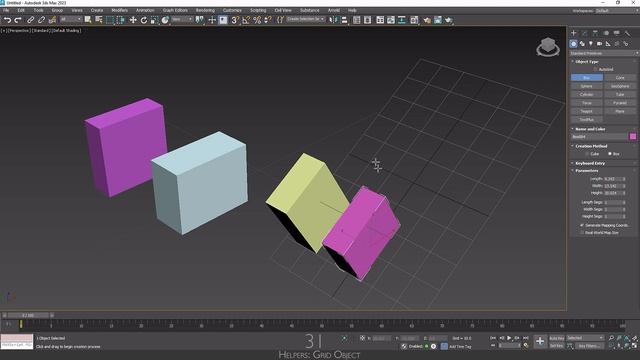Image resolution: width=640 pixels, height=360 pixels.
Task: Toggle the Percent Snap icon
Action: click(257, 20)
